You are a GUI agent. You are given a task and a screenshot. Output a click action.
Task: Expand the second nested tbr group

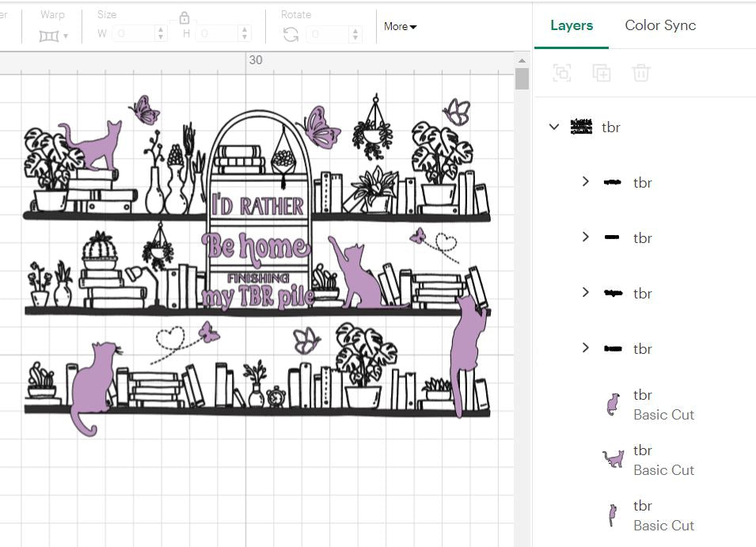585,237
